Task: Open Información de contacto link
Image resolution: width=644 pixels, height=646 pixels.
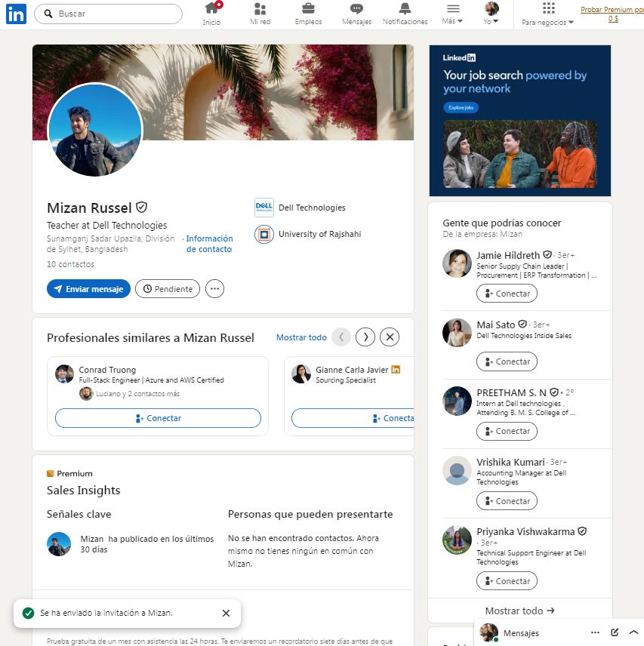Action: pos(209,244)
